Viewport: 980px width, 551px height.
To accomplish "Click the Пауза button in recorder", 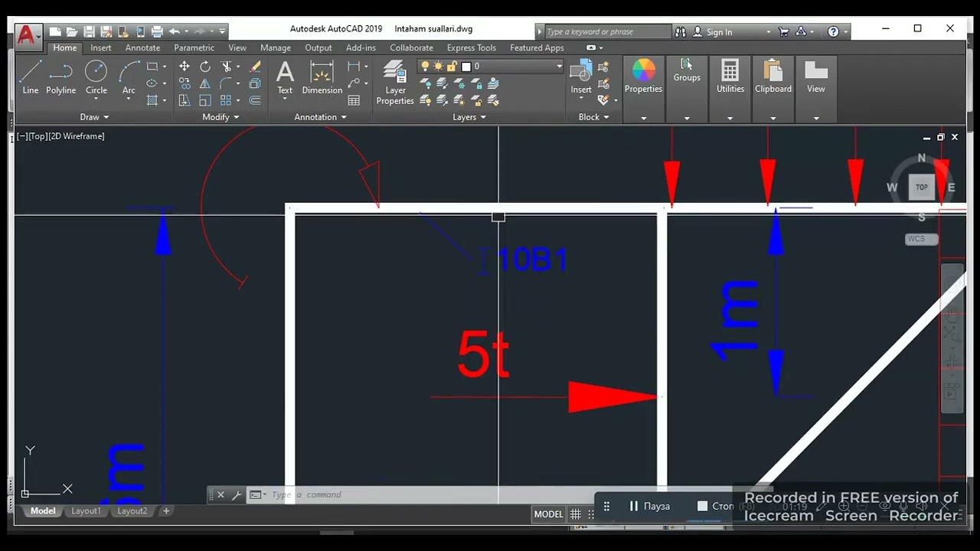I will point(650,507).
